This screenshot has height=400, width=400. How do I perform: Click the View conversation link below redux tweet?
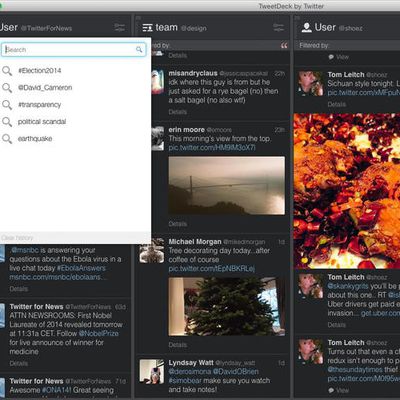(x=339, y=390)
